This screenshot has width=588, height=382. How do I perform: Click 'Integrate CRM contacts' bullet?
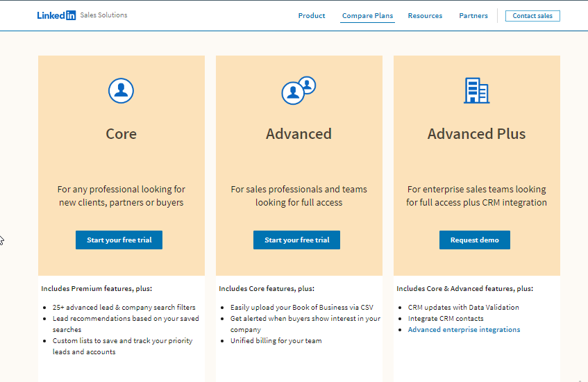click(x=446, y=319)
